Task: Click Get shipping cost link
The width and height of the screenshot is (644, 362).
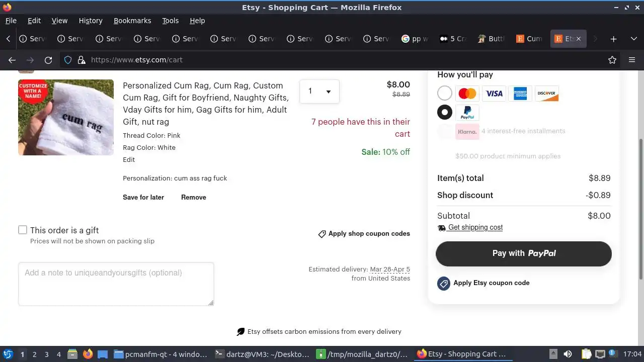Action: (475, 228)
